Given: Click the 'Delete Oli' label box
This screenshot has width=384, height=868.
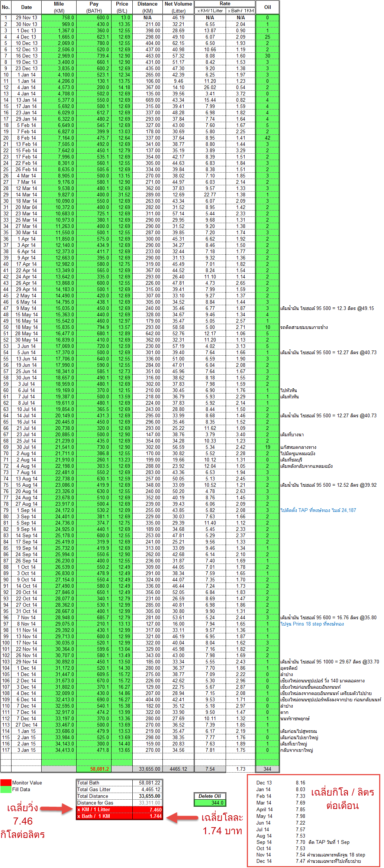Looking at the screenshot, I should [x=210, y=796].
